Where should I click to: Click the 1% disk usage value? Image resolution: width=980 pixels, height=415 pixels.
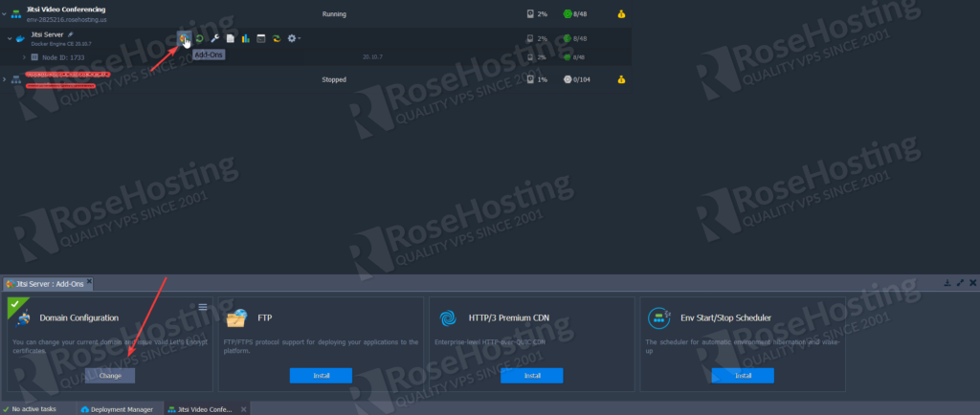tap(543, 79)
